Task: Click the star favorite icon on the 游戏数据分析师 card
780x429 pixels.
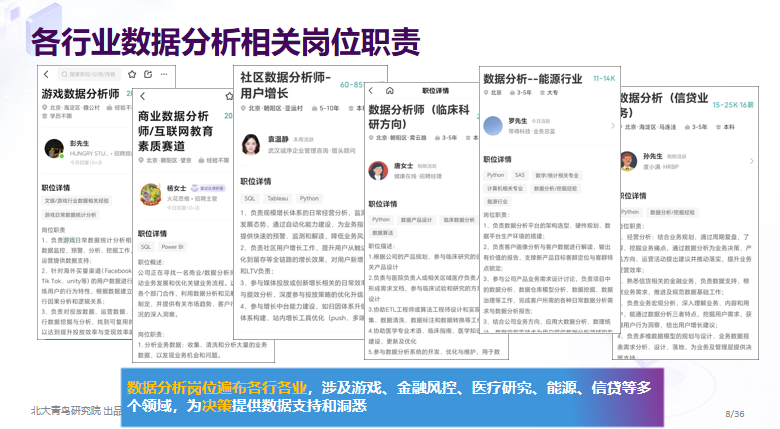Action: click(x=132, y=74)
